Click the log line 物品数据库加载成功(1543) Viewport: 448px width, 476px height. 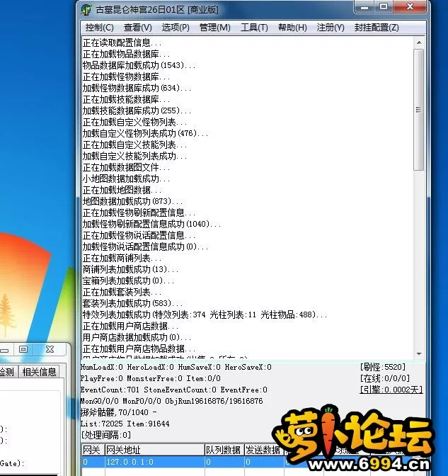click(x=139, y=65)
